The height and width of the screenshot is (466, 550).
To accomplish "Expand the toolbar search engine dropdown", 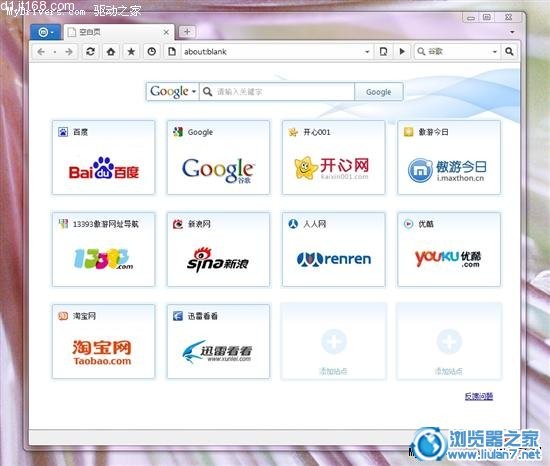I will click(x=495, y=52).
